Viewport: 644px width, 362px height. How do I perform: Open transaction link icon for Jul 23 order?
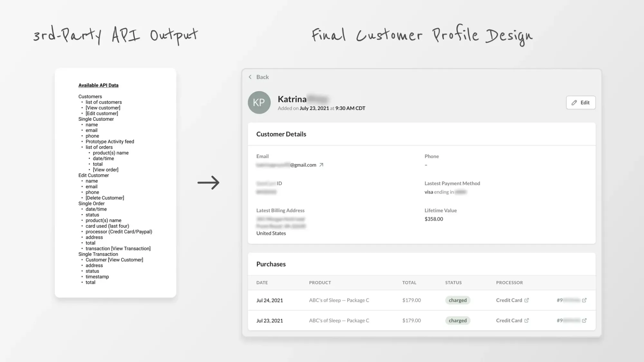(584, 320)
